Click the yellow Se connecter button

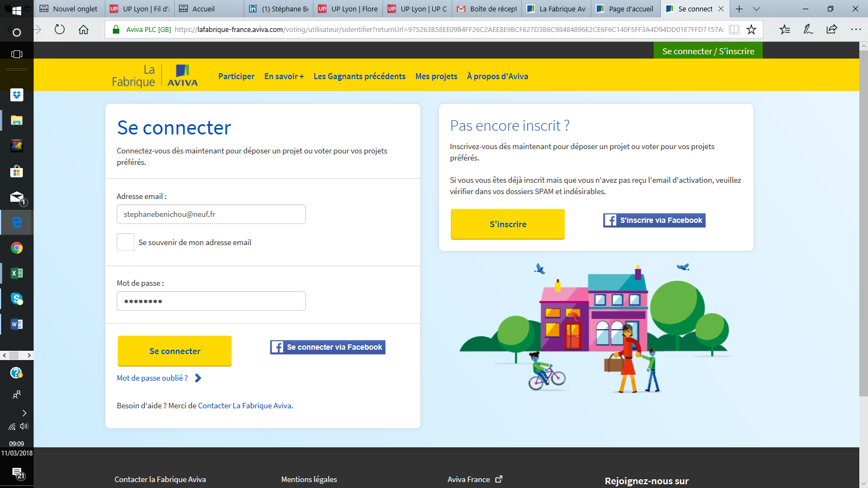pyautogui.click(x=175, y=351)
